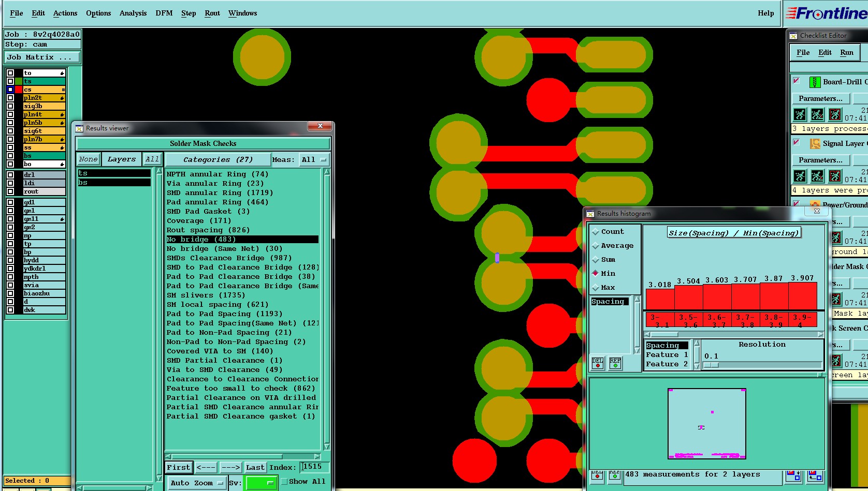Open the Meas All dropdown
Screen dimensions: 868x491
coord(314,159)
